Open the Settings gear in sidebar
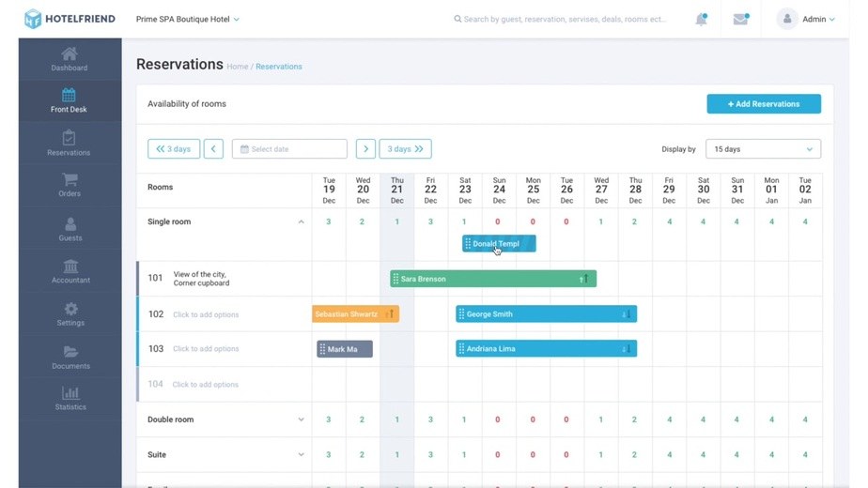The width and height of the screenshot is (868, 488). tap(70, 309)
